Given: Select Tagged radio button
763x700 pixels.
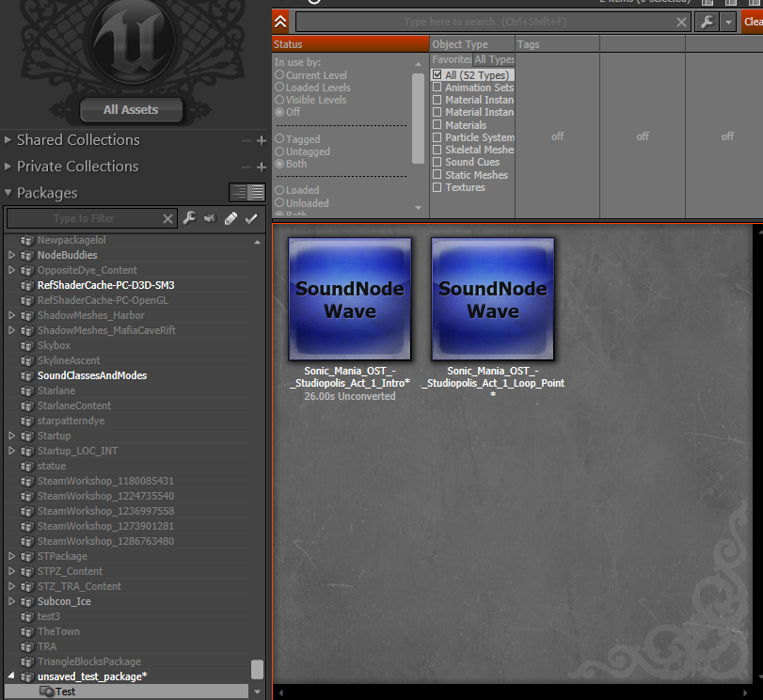Looking at the screenshot, I should [x=279, y=138].
